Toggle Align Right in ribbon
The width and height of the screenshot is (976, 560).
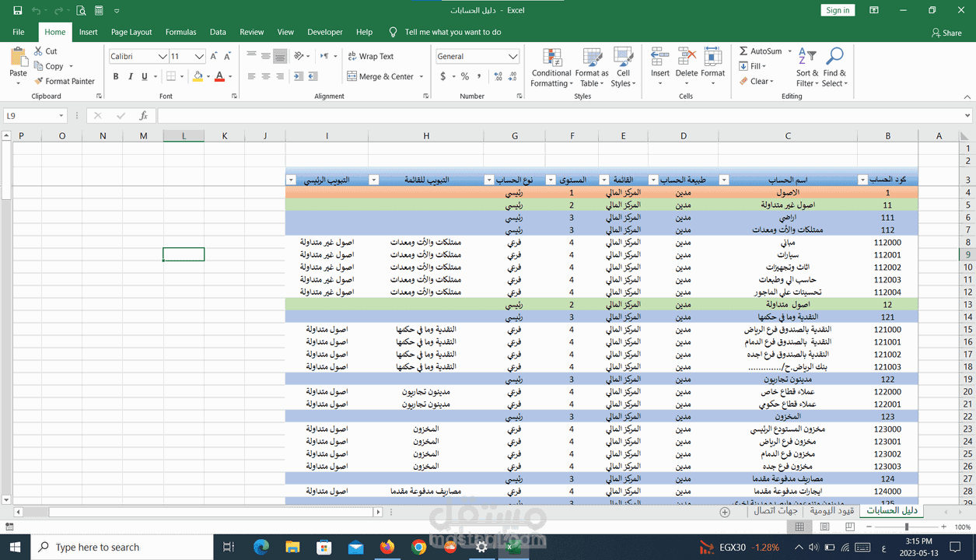[x=279, y=76]
